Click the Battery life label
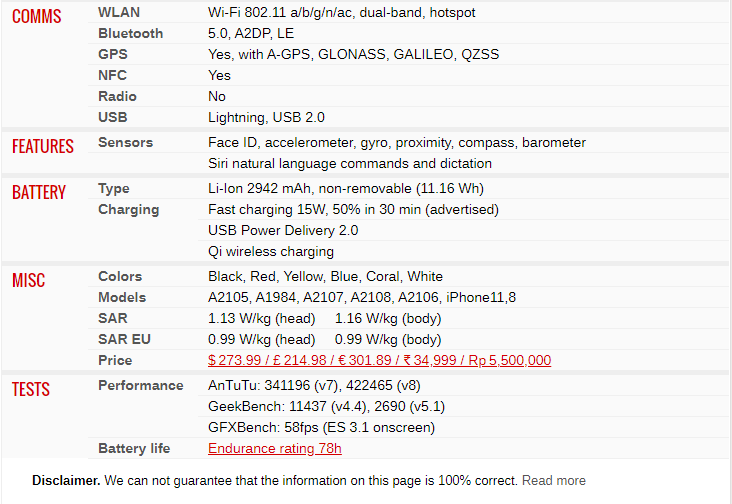The width and height of the screenshot is (732, 504). tap(134, 449)
